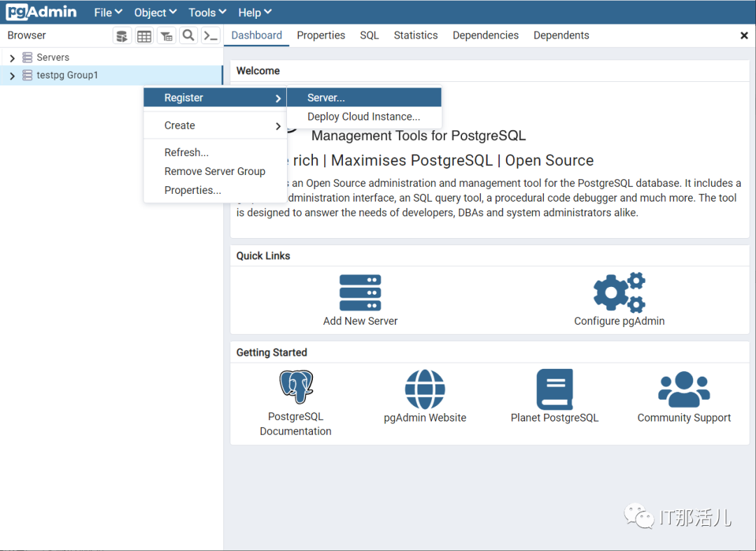This screenshot has width=756, height=551.
Task: Click Refresh... in the context menu
Action: (x=215, y=153)
